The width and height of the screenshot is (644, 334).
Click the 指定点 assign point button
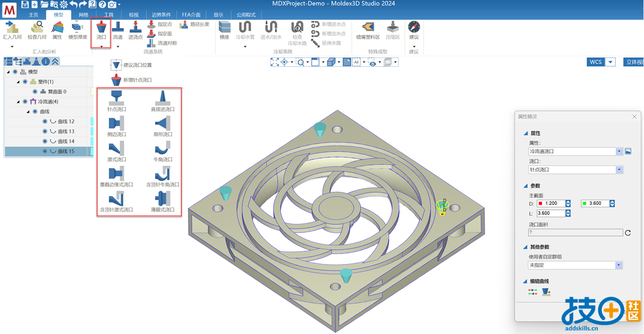(159, 24)
